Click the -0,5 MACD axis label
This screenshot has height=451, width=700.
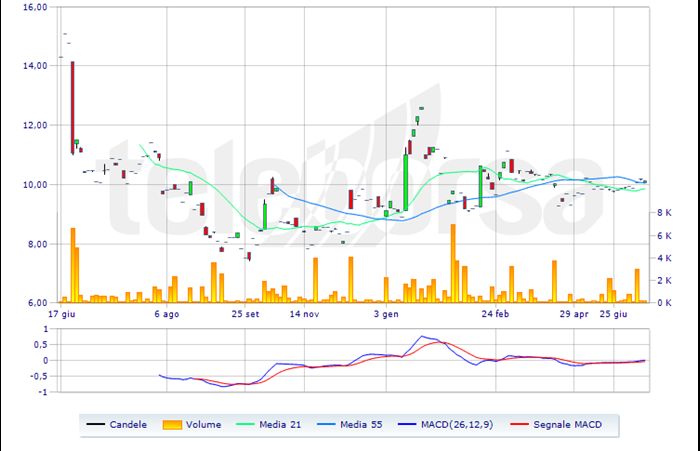pos(39,376)
